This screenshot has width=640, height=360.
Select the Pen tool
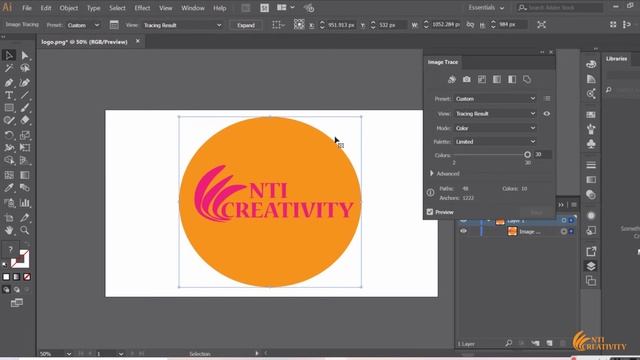pos(9,82)
